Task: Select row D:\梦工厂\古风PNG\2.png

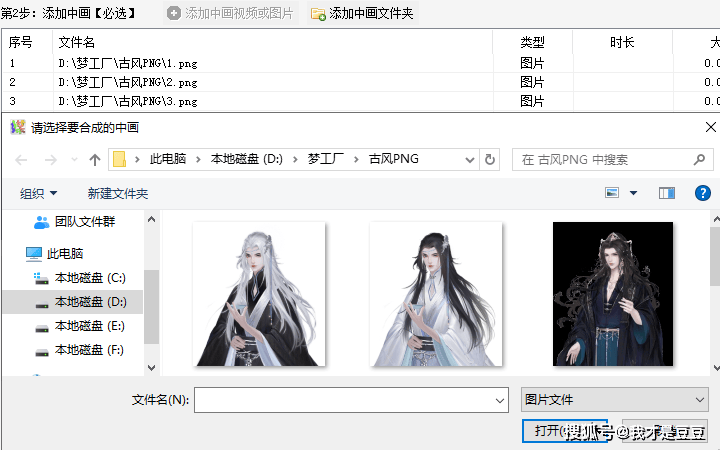Action: pyautogui.click(x=361, y=82)
